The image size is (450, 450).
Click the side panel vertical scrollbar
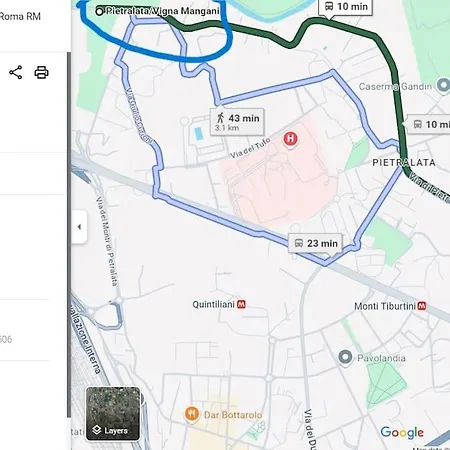[69, 234]
